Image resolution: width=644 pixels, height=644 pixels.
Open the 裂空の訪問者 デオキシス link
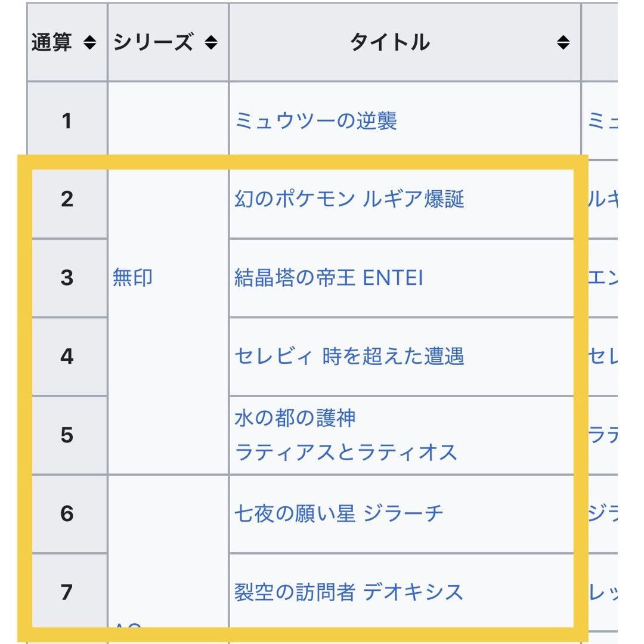coord(349,592)
